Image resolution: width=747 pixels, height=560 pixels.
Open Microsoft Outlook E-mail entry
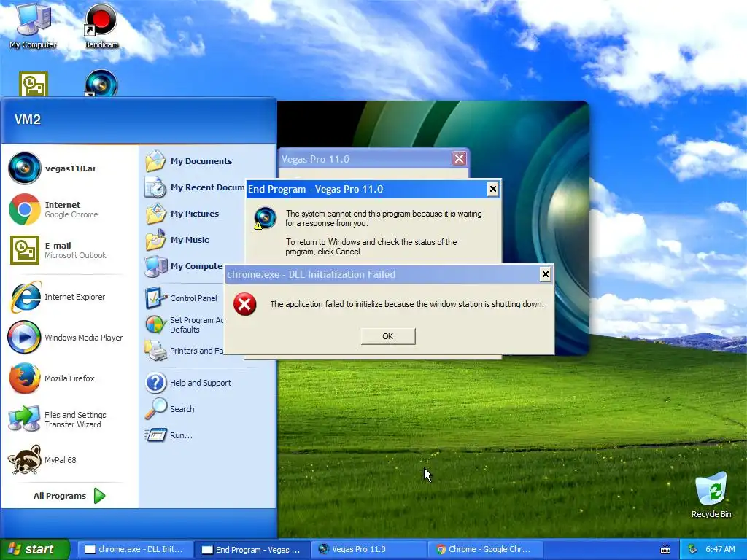(69, 250)
